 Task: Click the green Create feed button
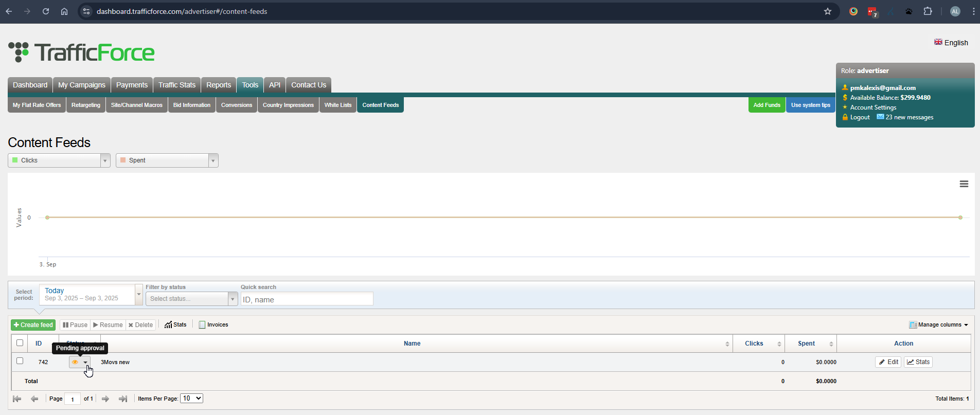tap(33, 325)
